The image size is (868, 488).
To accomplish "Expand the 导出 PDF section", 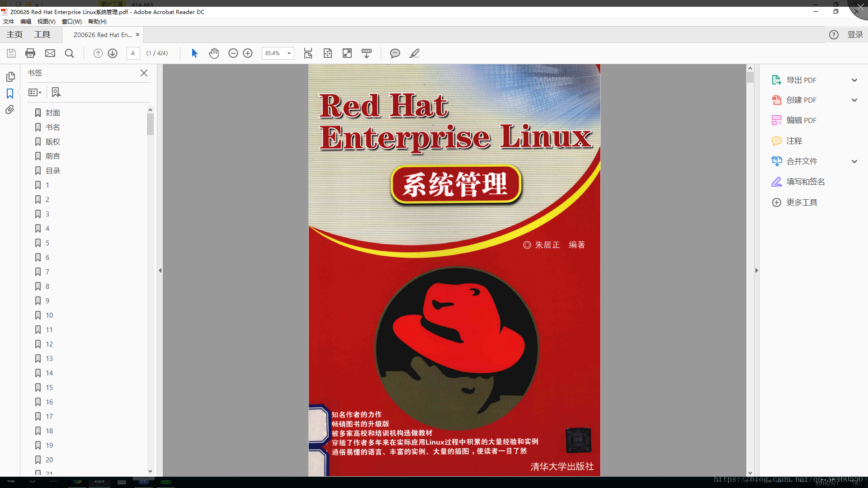I will pyautogui.click(x=854, y=80).
